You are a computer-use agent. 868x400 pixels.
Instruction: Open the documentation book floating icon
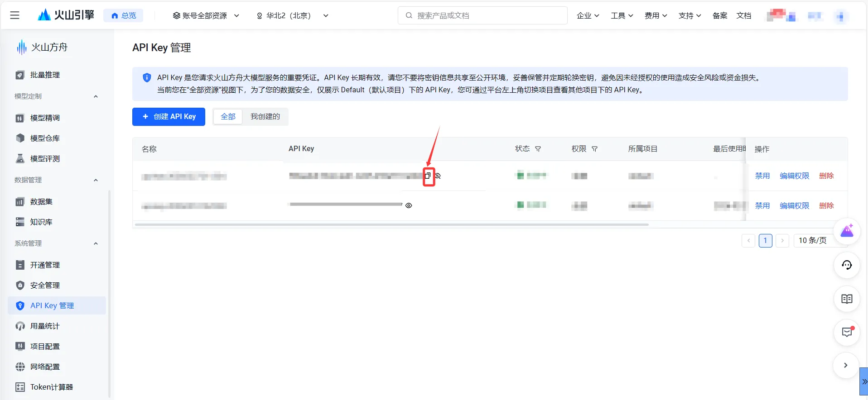point(847,299)
